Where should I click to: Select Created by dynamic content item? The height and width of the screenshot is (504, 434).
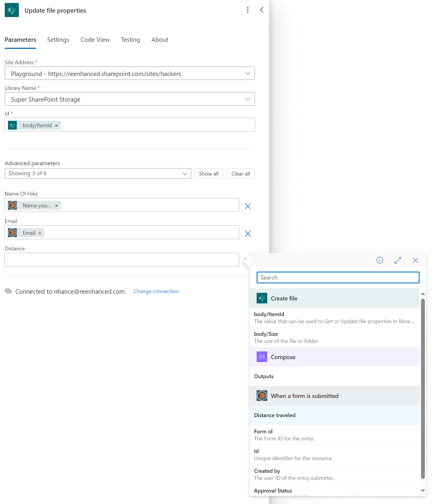click(x=334, y=474)
